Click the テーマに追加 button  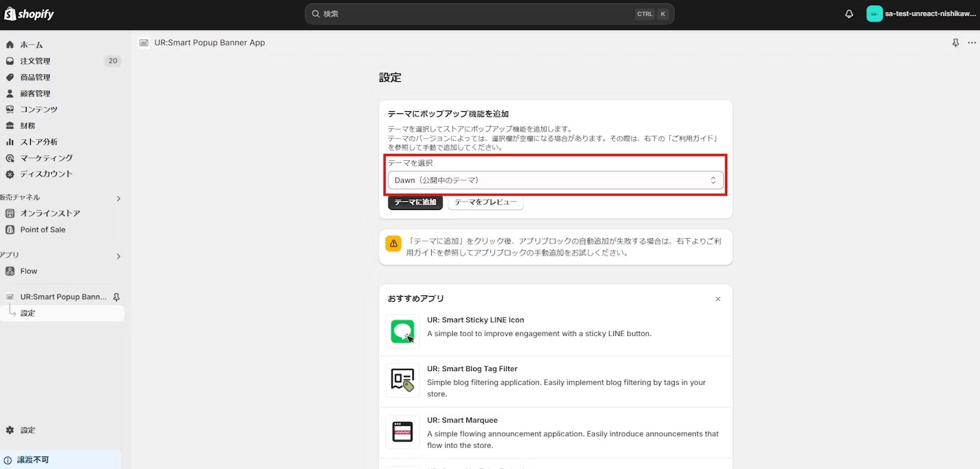pyautogui.click(x=415, y=202)
